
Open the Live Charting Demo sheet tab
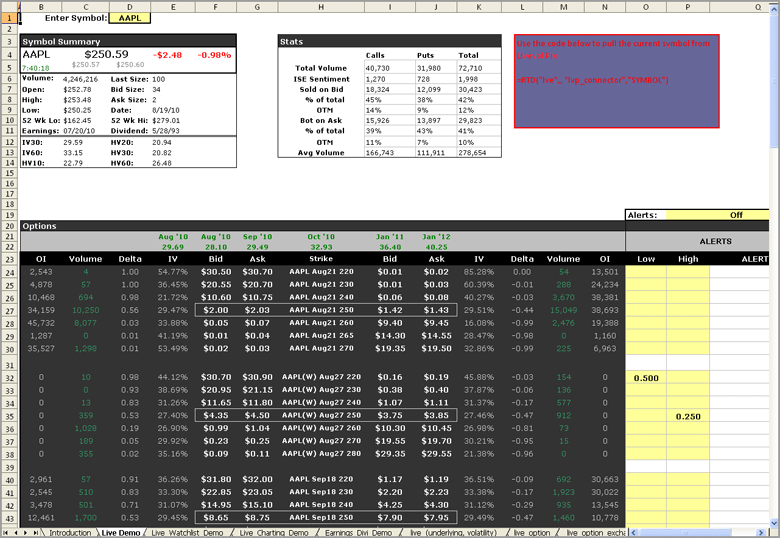(x=274, y=533)
